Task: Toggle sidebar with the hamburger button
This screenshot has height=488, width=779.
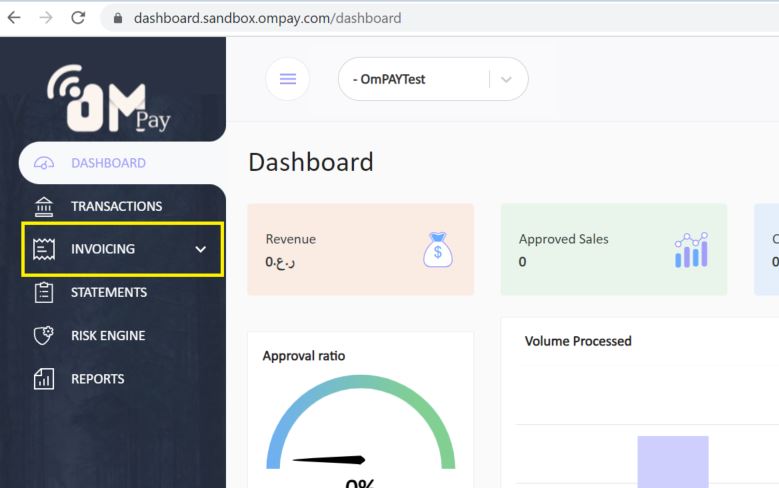Action: 287,79
